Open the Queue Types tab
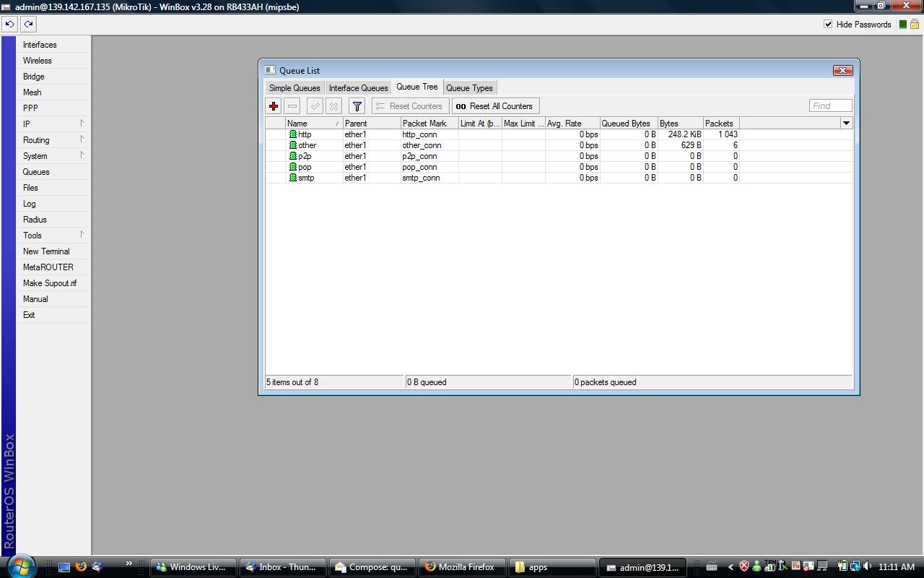This screenshot has width=924, height=578. click(x=469, y=88)
